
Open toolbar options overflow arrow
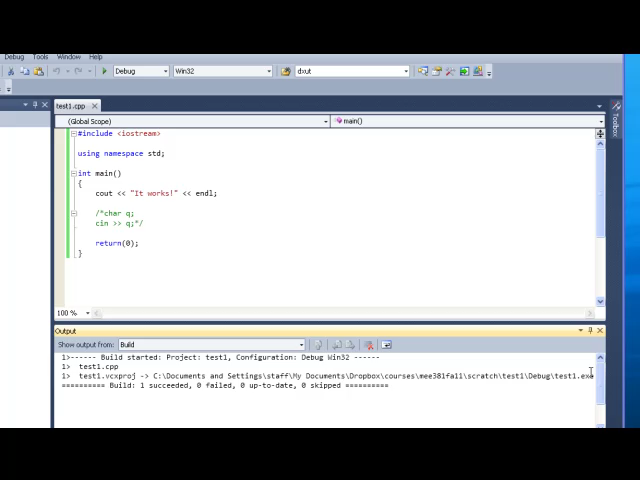coord(489,73)
